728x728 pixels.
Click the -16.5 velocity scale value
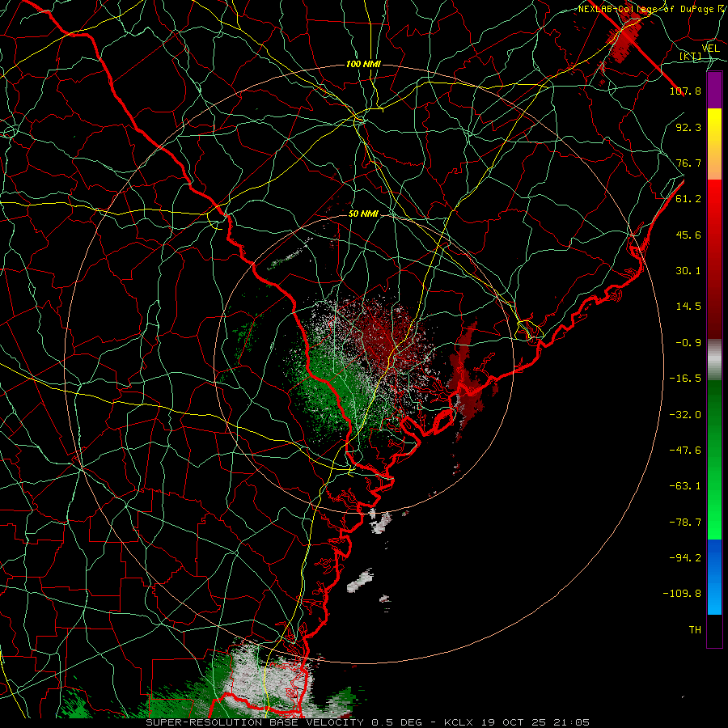tap(685, 379)
